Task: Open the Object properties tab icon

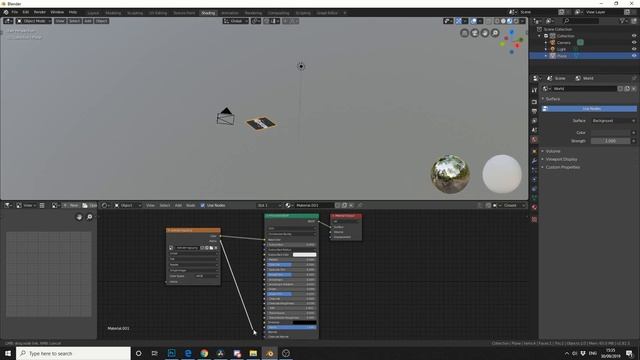Action: (x=534, y=151)
